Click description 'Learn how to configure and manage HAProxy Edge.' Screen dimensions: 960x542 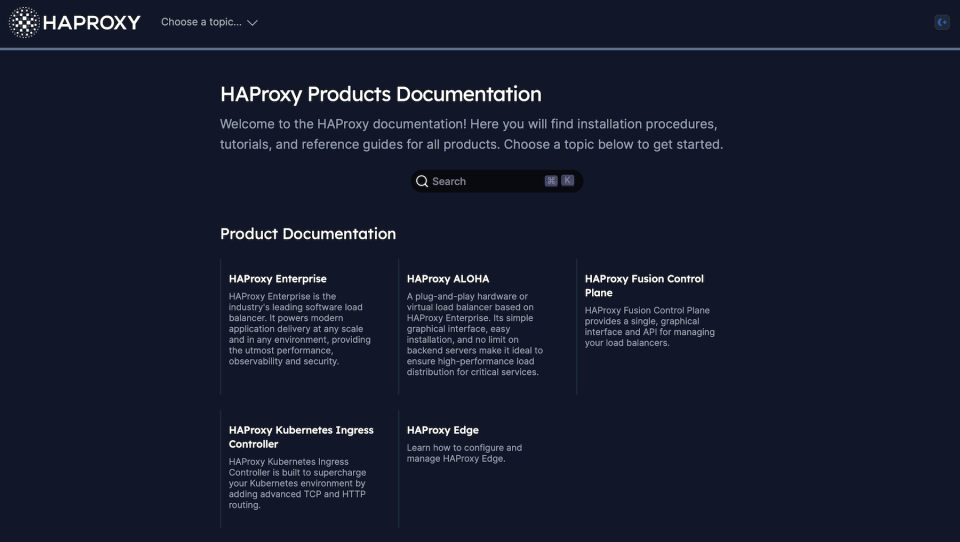click(465, 453)
